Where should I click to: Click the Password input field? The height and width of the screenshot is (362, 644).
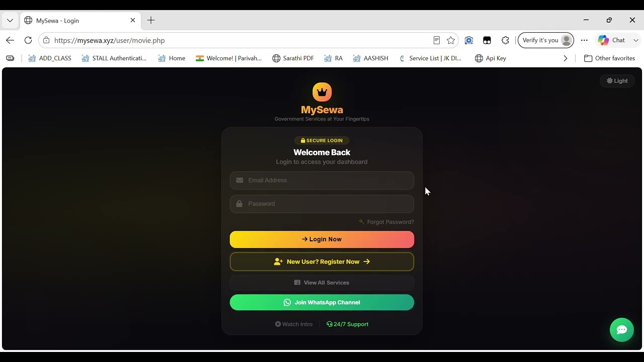point(322,204)
